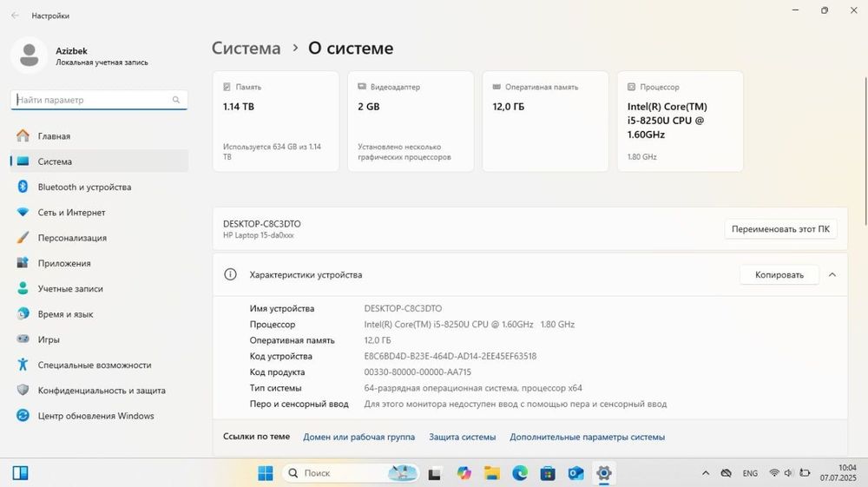The image size is (868, 487).
Task: Click the Wi-Fi icon beside Сеть и Интернет
Action: [23, 212]
